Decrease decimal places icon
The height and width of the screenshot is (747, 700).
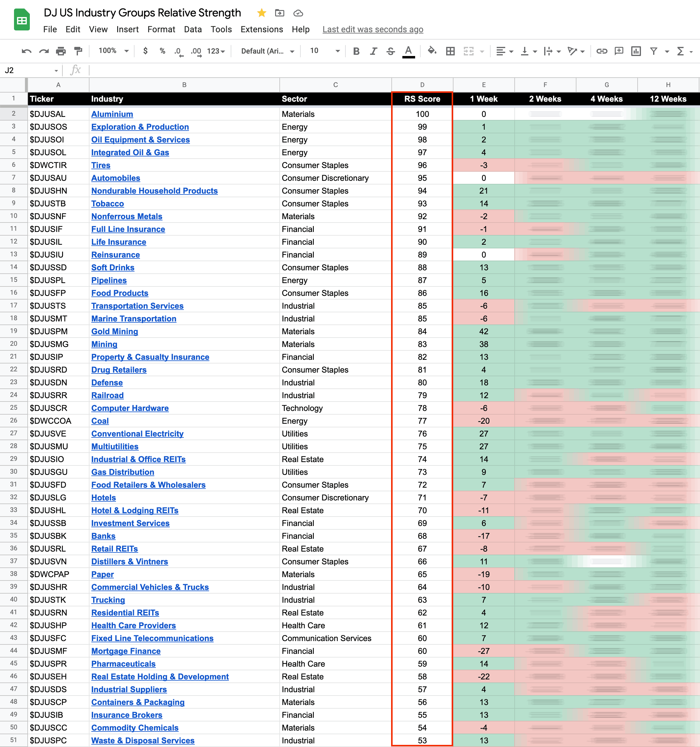pos(178,51)
